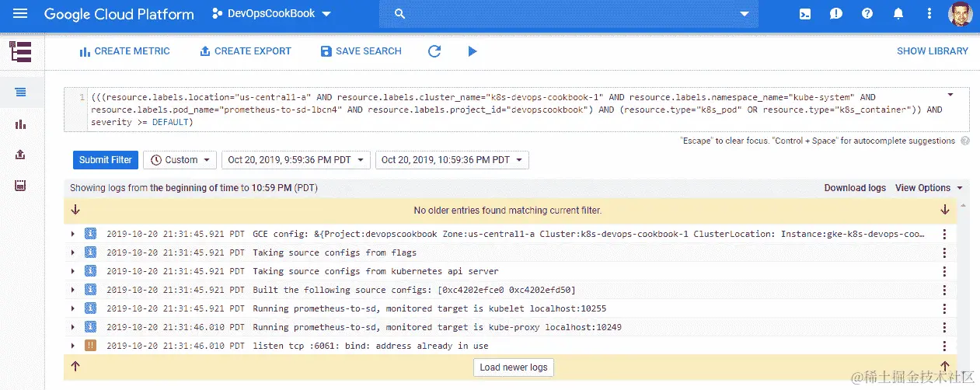The width and height of the screenshot is (980, 390).
Task: Click right down-arrow to load older logs
Action: [x=945, y=210]
